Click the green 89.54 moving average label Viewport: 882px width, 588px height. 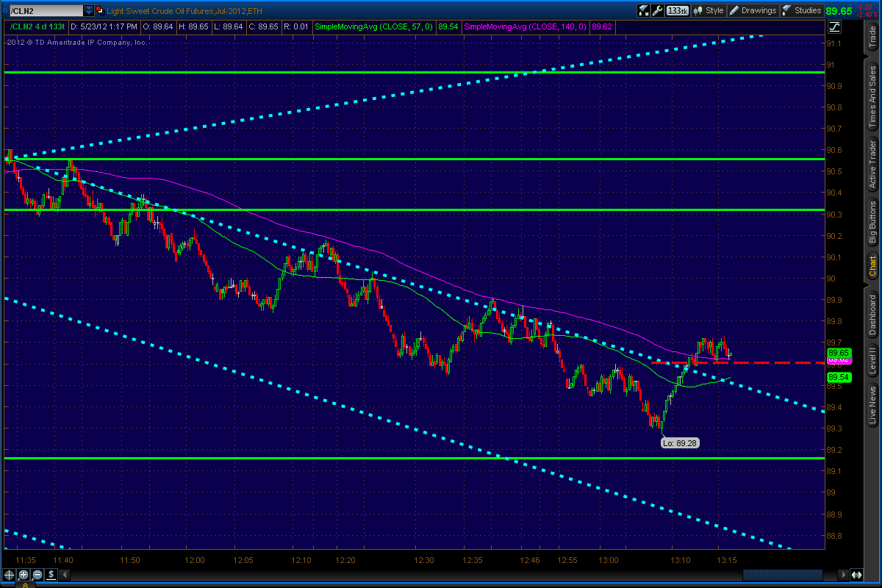[839, 377]
